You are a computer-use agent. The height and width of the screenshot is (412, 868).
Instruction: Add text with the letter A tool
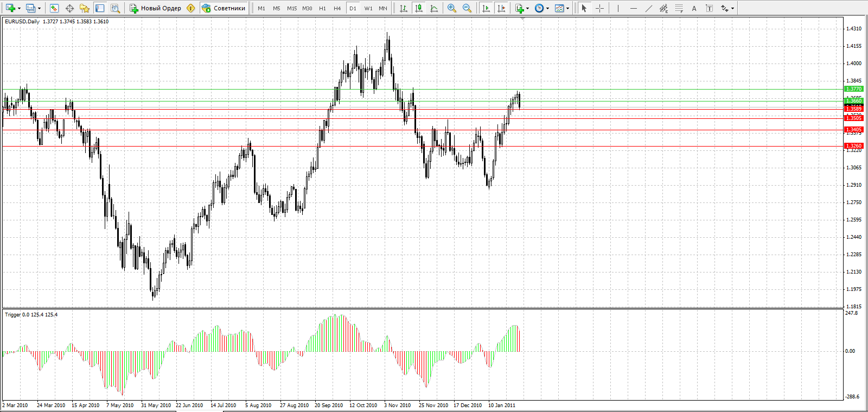tap(694, 8)
